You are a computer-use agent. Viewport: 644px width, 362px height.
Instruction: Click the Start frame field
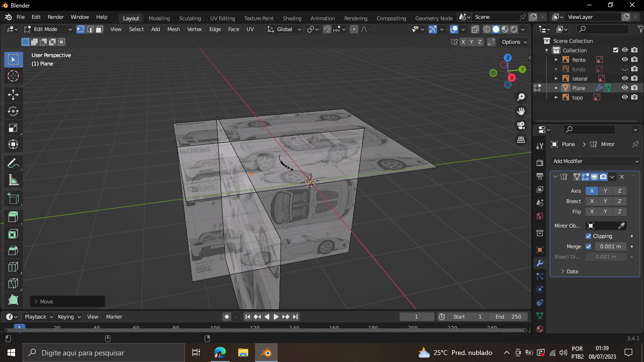467,317
